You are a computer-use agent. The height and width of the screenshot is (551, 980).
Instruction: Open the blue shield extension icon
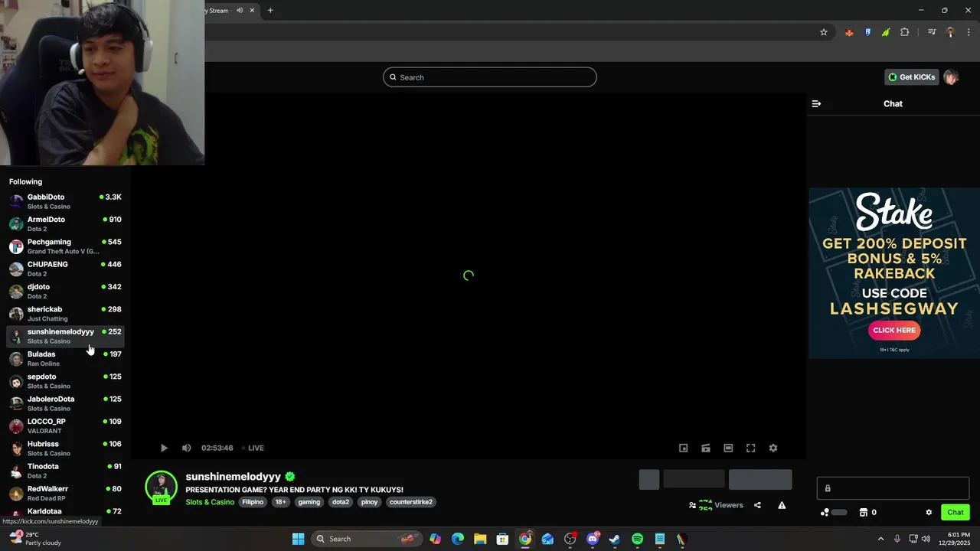[x=867, y=32]
